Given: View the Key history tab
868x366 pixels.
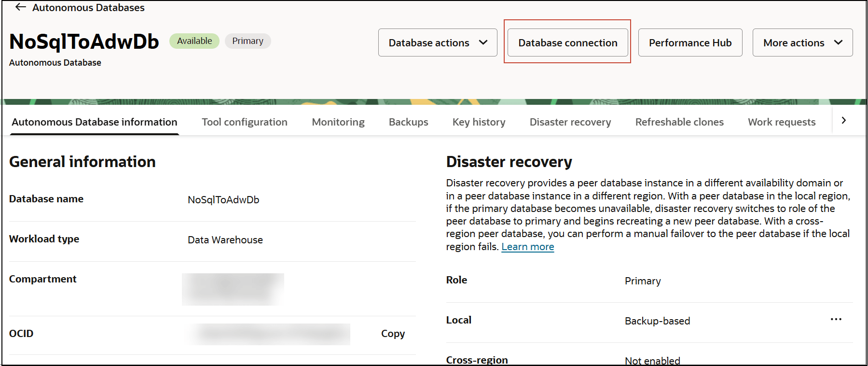Looking at the screenshot, I should 479,122.
